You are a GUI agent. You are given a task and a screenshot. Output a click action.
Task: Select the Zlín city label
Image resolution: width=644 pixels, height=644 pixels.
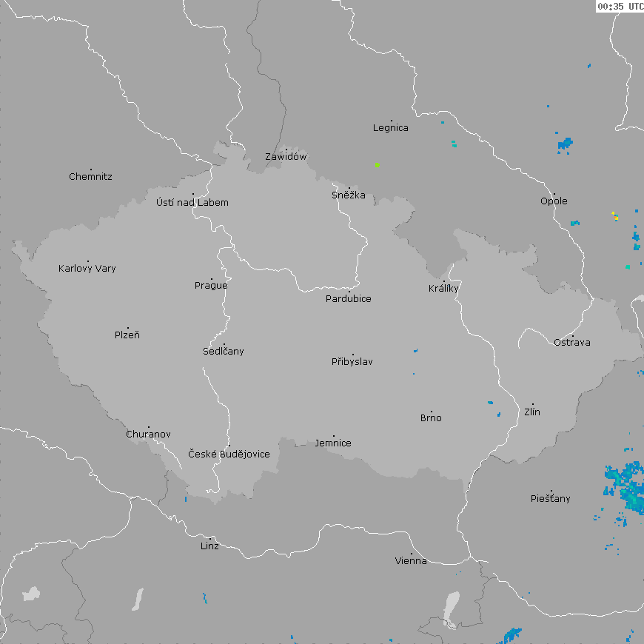532,412
